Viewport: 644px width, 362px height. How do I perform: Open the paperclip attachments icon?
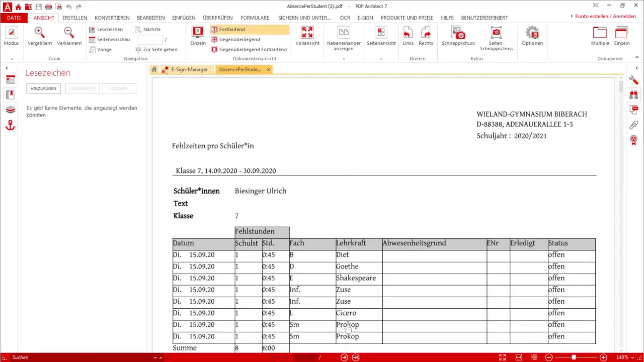[x=633, y=124]
